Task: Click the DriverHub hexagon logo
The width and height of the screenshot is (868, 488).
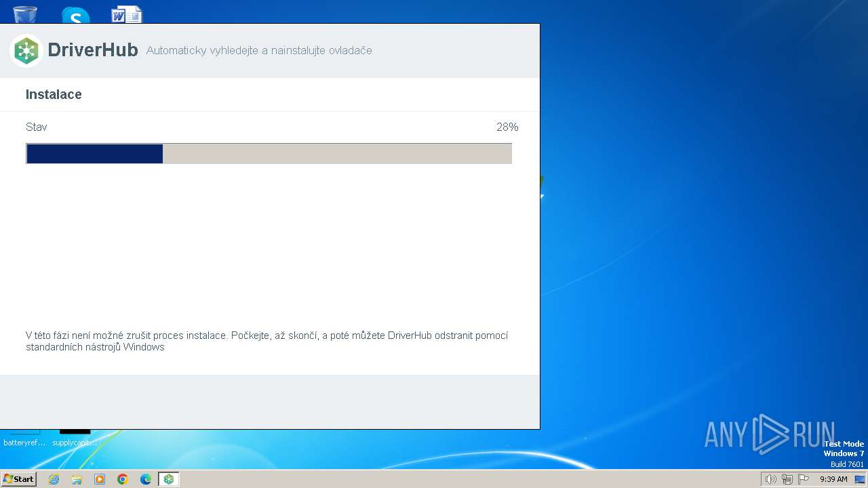Action: (x=26, y=51)
